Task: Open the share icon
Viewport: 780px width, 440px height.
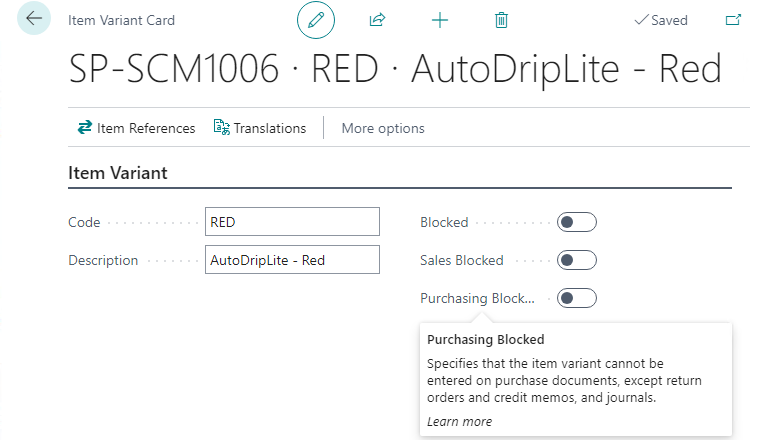Action: (x=378, y=20)
